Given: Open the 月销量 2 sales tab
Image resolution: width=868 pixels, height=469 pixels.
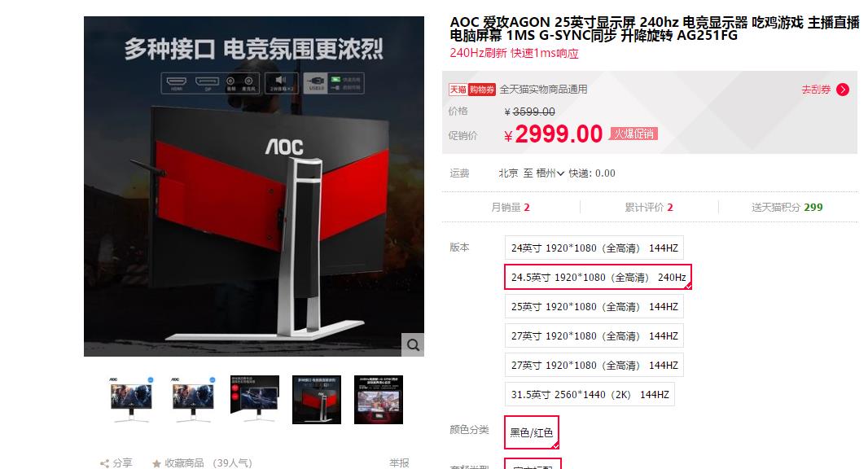Looking at the screenshot, I should click(511, 207).
